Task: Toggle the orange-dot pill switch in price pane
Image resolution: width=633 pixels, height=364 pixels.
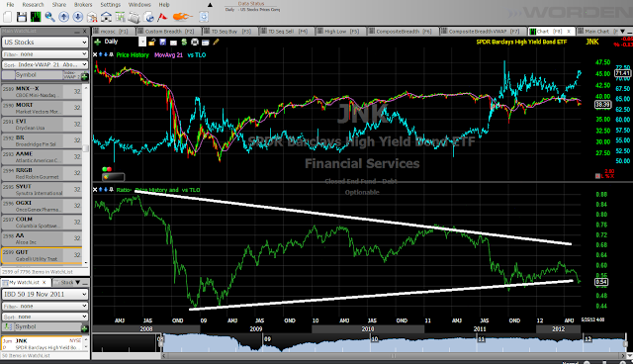Action: (x=114, y=177)
